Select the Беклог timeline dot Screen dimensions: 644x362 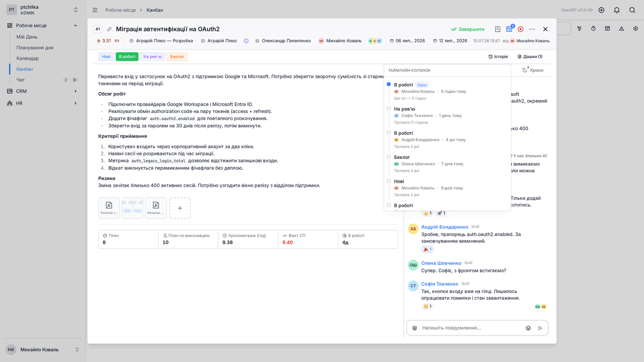(x=389, y=156)
